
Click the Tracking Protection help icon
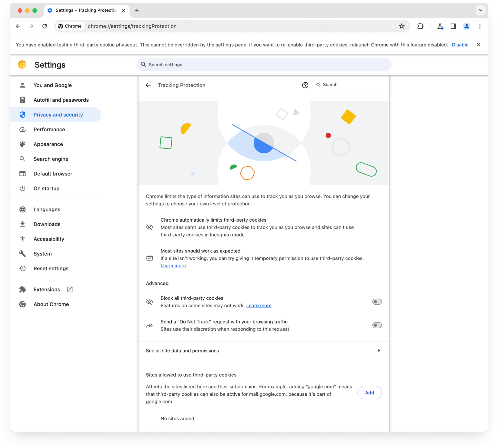pyautogui.click(x=305, y=85)
